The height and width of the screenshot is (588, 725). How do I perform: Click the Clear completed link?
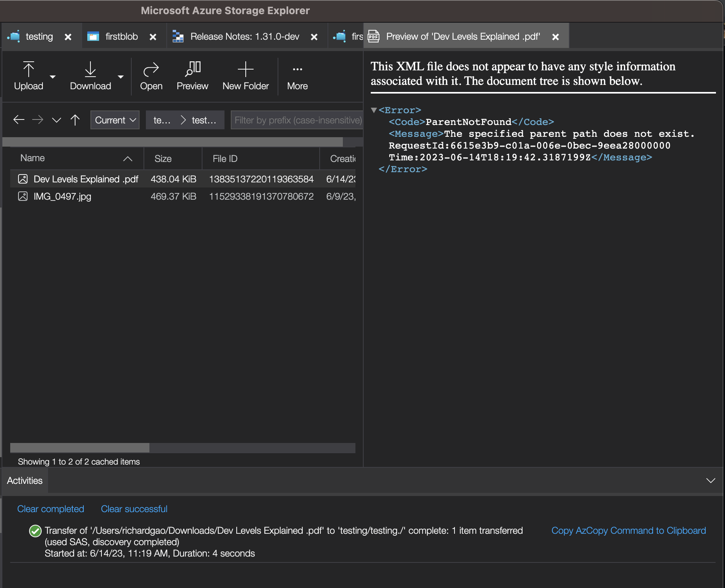(51, 509)
